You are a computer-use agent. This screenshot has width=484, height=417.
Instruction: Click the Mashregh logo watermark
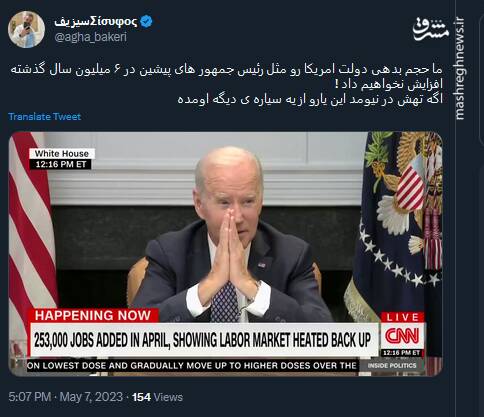point(430,29)
